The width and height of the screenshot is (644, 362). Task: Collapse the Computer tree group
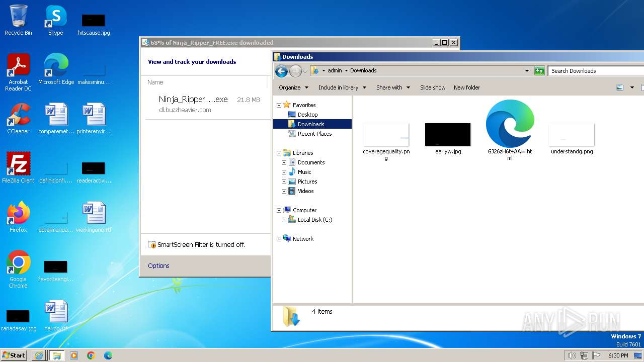279,210
